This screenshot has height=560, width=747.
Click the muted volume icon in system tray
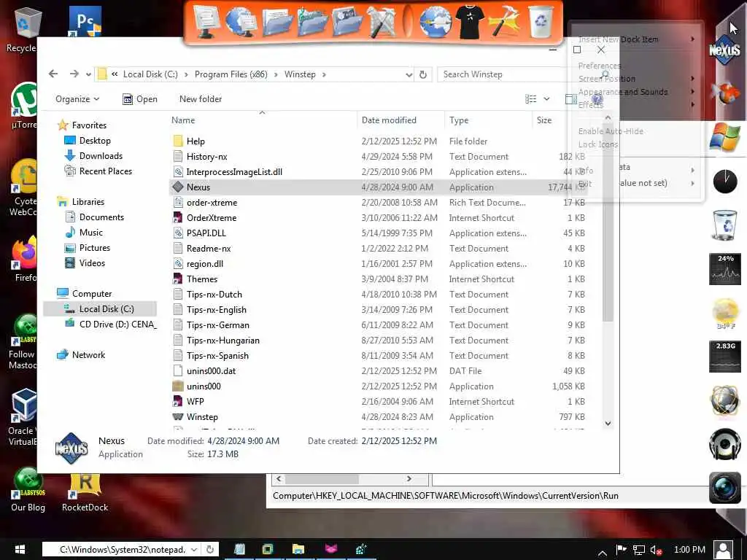tap(656, 550)
